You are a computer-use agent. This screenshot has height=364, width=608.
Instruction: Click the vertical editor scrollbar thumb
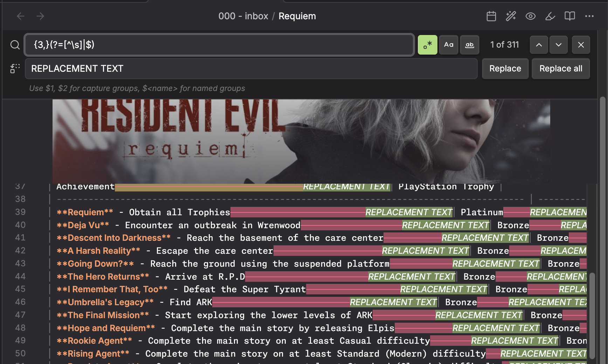point(592,316)
